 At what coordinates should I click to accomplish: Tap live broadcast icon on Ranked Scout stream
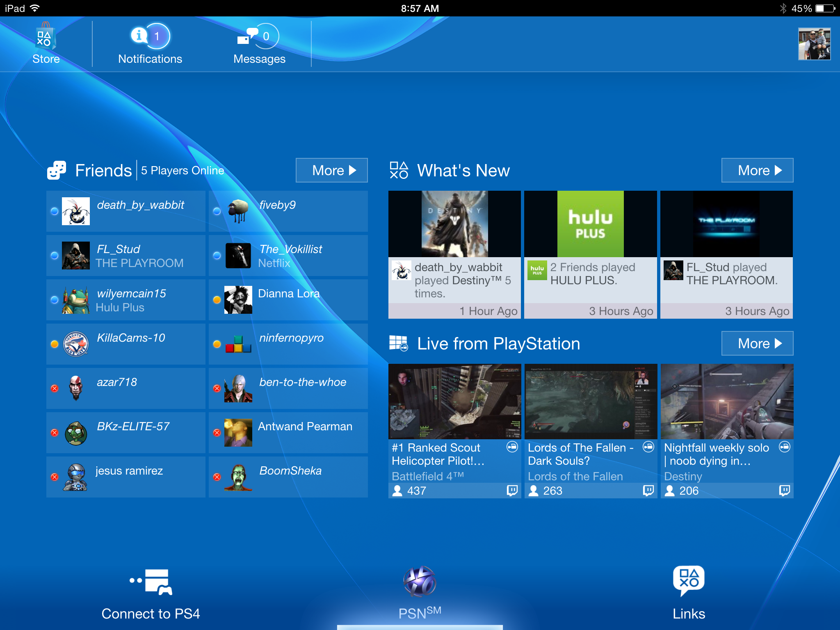point(512,447)
